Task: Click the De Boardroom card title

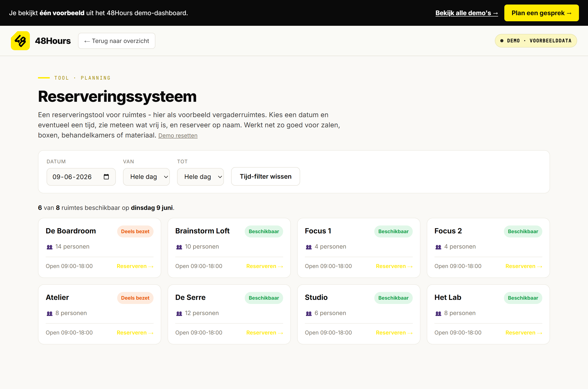Action: (71, 231)
